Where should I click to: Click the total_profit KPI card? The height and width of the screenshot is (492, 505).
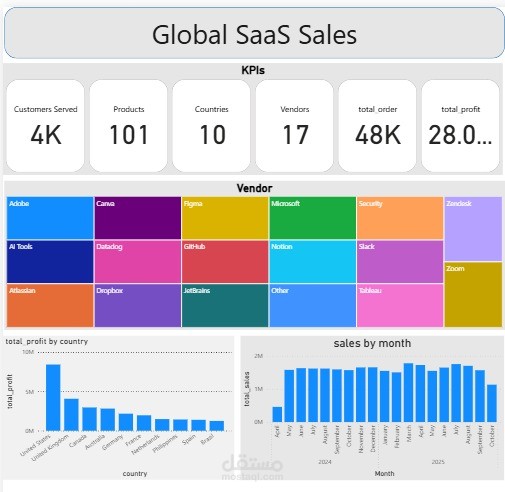tap(460, 126)
